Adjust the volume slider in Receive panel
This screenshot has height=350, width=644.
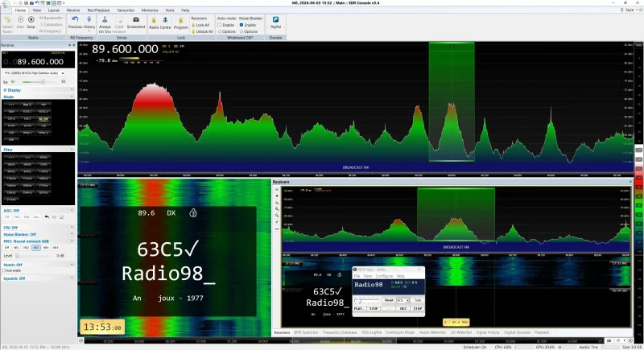point(39,81)
